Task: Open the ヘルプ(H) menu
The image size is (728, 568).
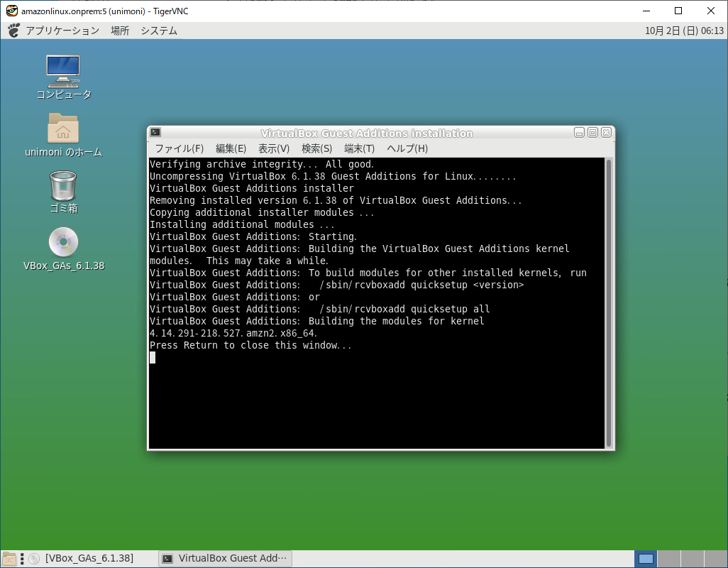Action: tap(407, 148)
